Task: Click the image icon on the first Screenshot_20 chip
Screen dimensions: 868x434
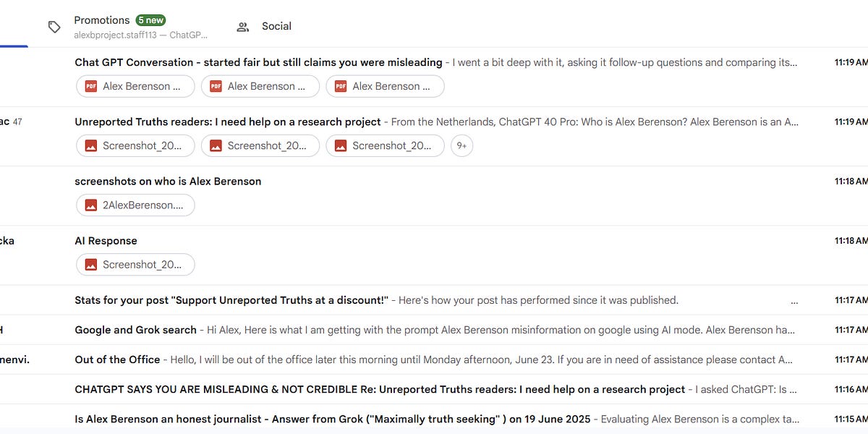Action: [x=90, y=145]
